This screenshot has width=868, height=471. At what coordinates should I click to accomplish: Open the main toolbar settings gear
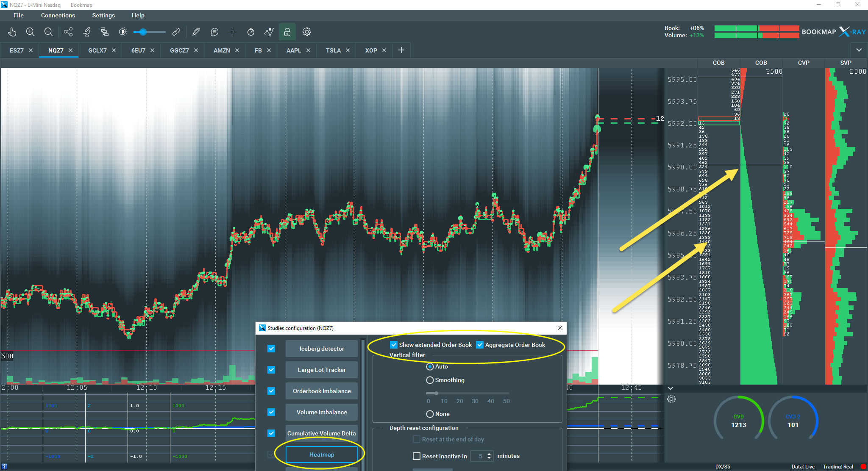coord(307,32)
